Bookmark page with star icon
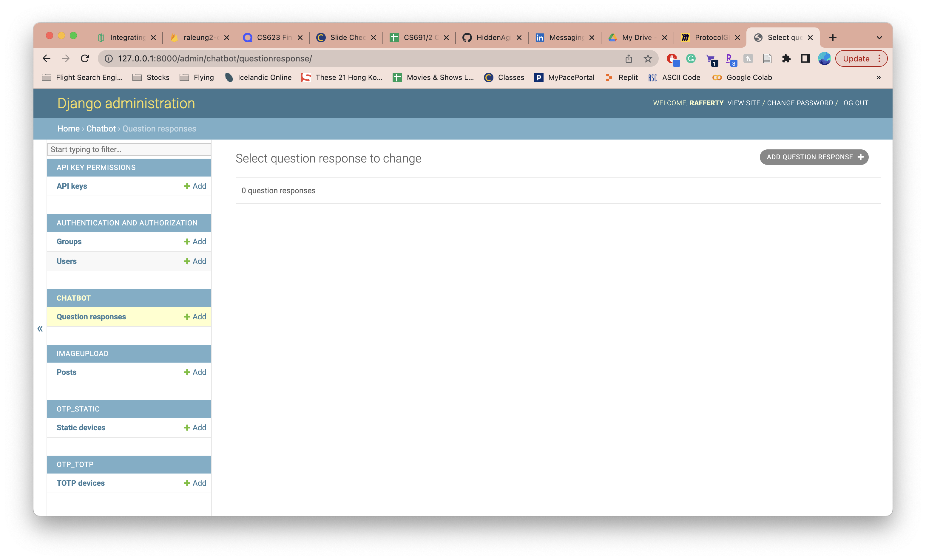926x560 pixels. 648,58
